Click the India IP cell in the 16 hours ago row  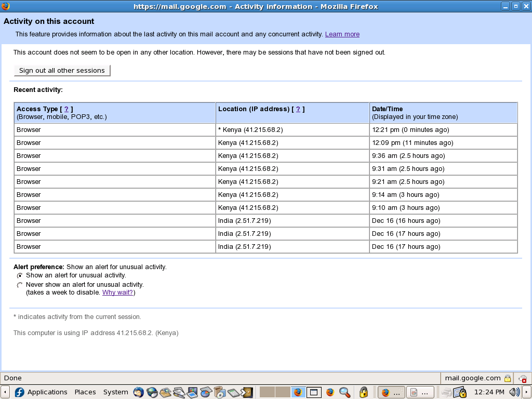(292, 221)
